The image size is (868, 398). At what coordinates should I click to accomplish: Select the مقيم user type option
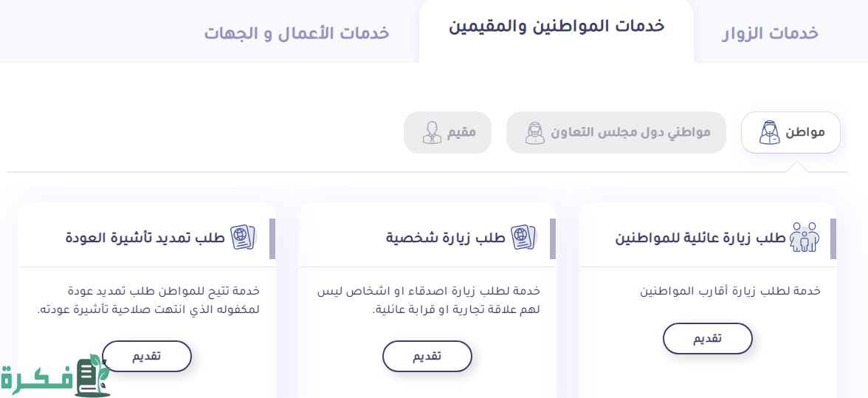447,133
